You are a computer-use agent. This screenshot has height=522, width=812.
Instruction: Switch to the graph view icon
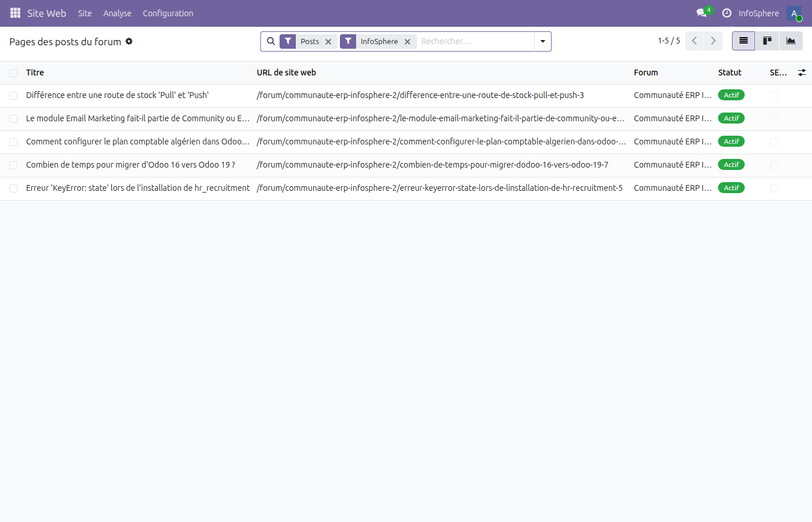(791, 41)
